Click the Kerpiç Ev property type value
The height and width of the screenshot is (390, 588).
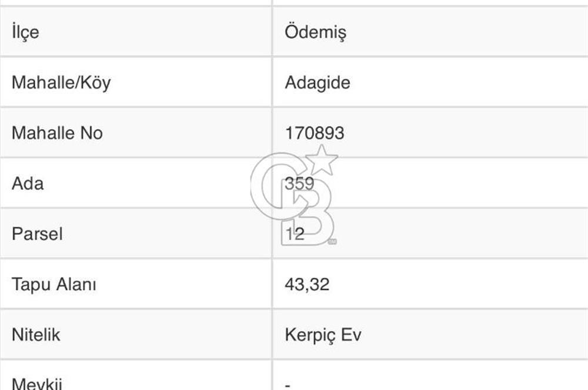(x=323, y=335)
